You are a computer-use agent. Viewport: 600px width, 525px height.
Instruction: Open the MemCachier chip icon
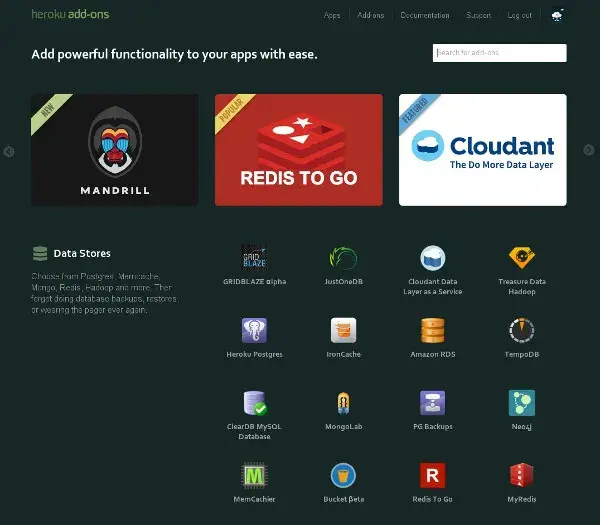254,476
